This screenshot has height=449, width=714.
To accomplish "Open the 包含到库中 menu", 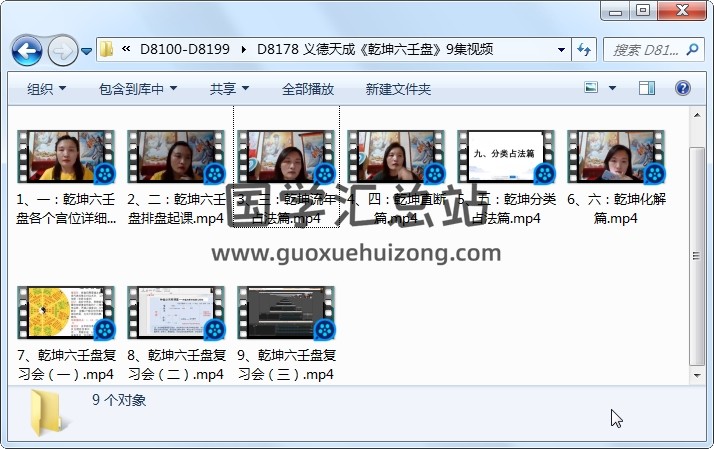I will point(138,89).
